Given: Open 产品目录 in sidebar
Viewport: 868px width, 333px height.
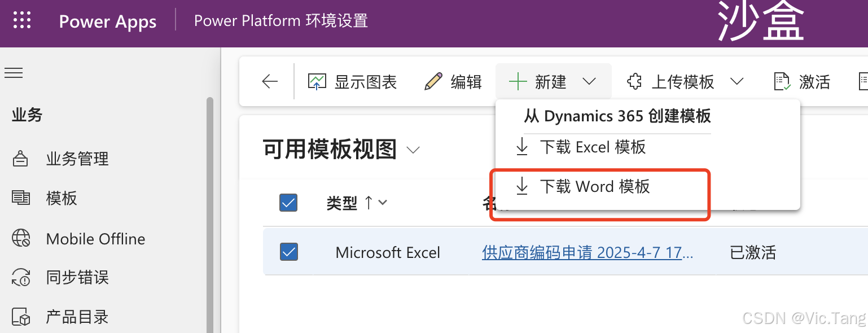Looking at the screenshot, I should [x=77, y=317].
